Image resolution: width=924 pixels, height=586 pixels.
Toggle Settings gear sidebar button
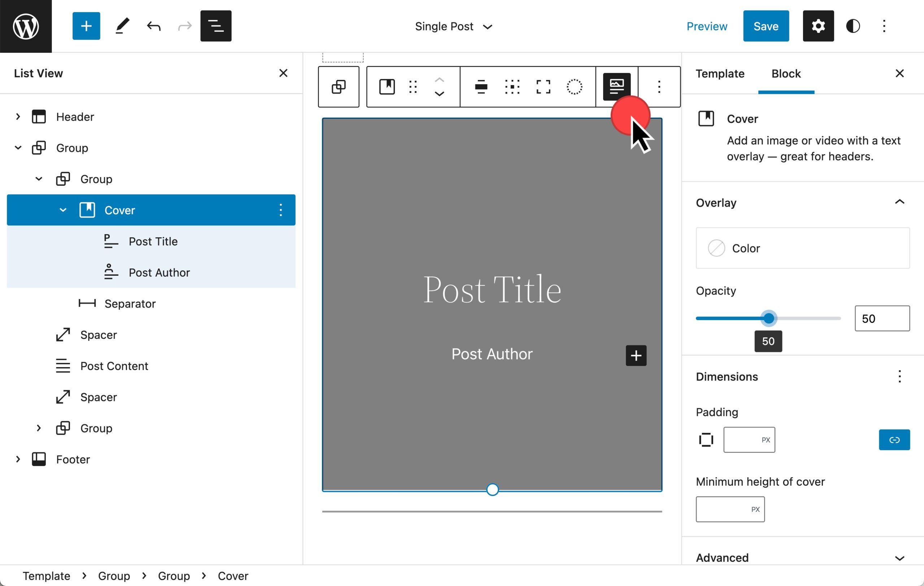pos(818,26)
